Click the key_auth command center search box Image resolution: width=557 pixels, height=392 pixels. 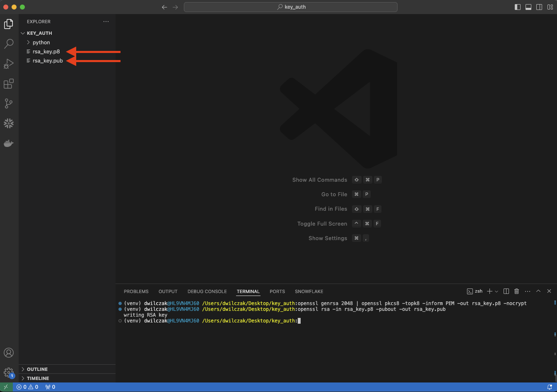[x=291, y=7]
